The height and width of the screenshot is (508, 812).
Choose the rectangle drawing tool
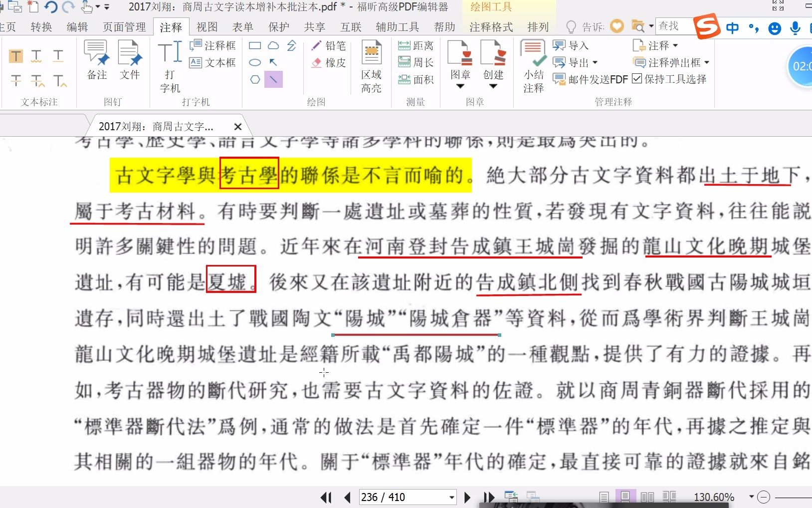(x=255, y=46)
